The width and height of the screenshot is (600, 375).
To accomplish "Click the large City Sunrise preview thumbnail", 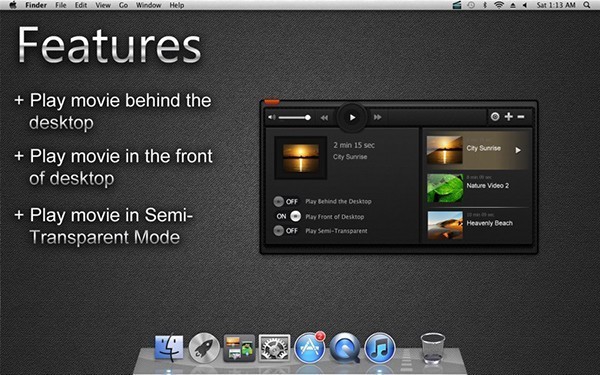I will (301, 158).
